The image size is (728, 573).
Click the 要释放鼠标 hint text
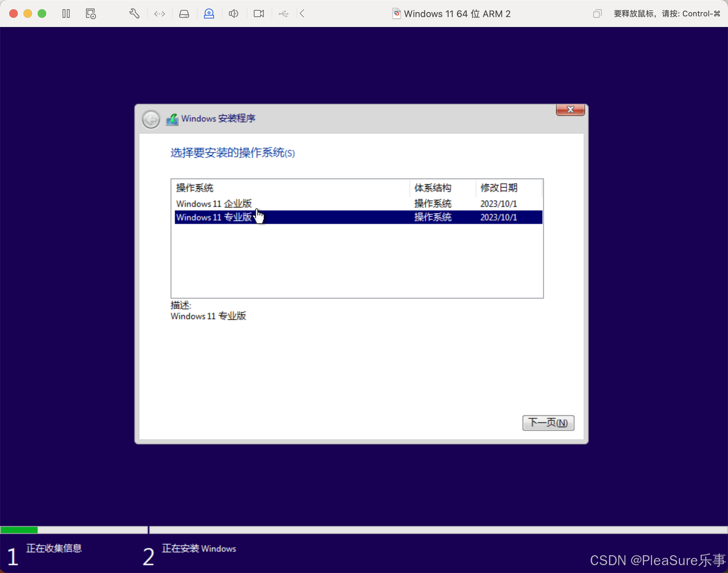pos(667,14)
